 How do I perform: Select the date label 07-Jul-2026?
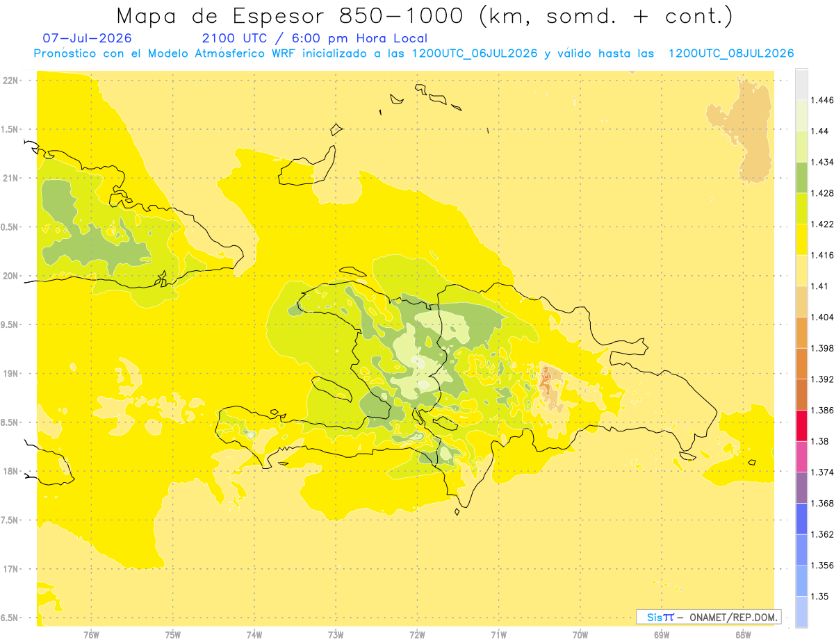[87, 38]
